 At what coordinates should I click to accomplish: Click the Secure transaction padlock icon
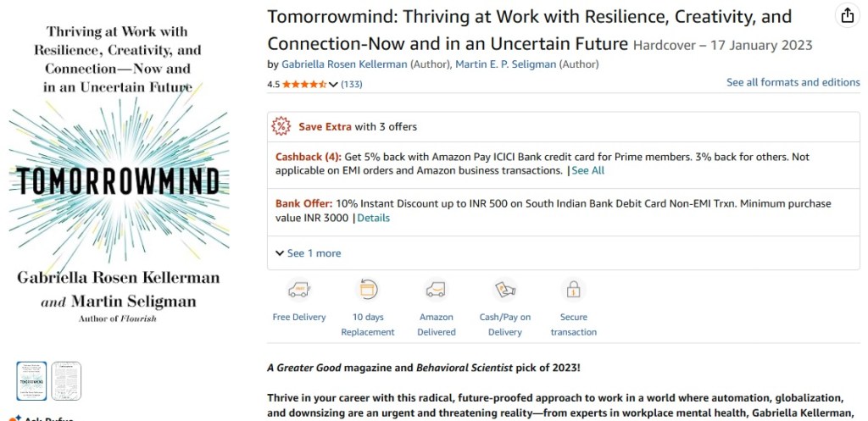click(574, 290)
